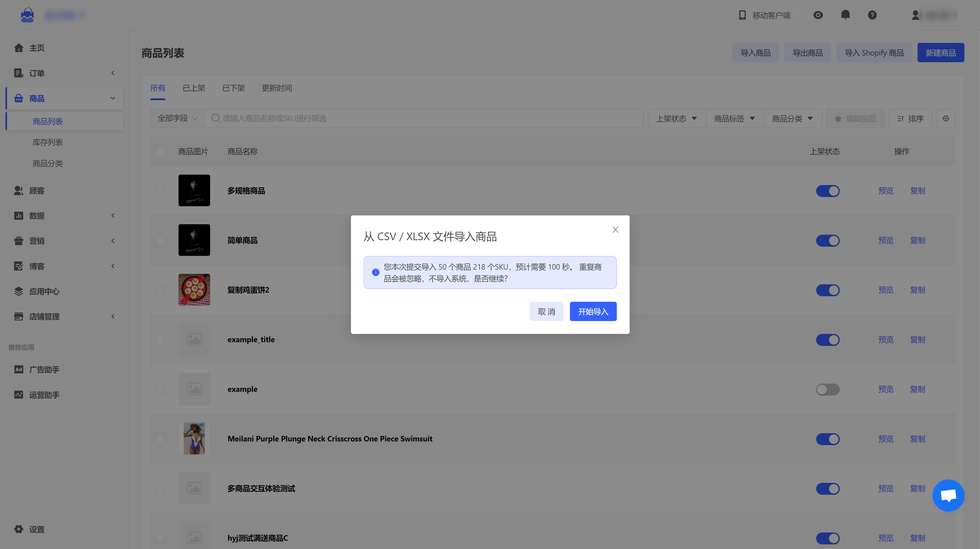This screenshot has height=549, width=980.
Task: Open the live chat bubble icon
Action: tap(948, 495)
